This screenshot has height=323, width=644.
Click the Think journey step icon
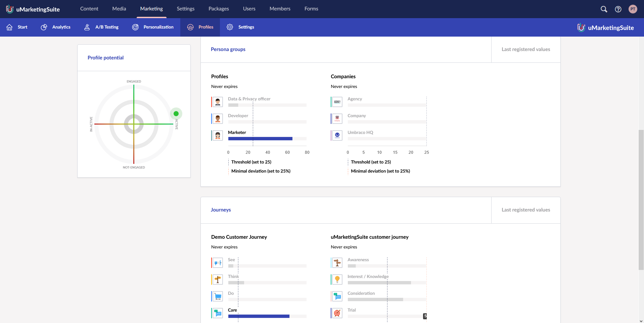point(218,279)
